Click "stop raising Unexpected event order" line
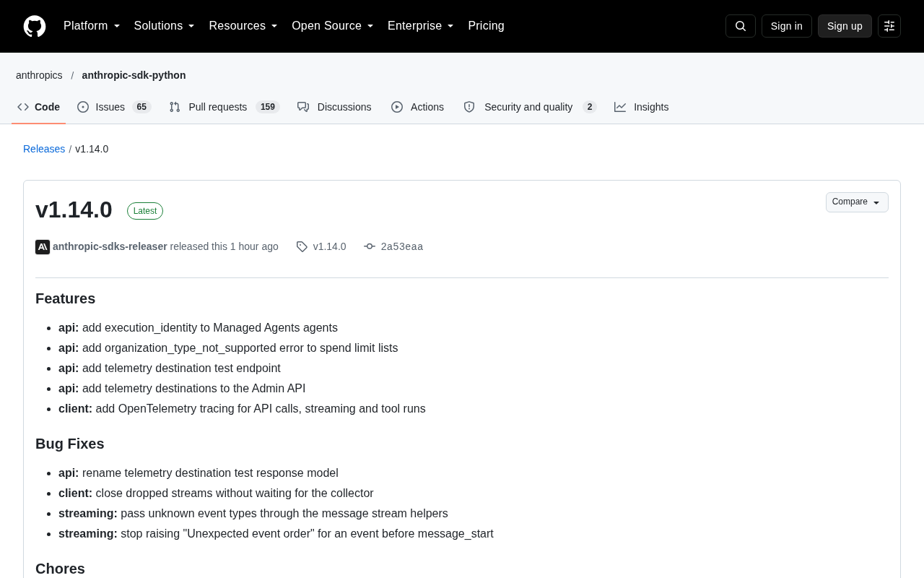Screen dimensions: 924x578 276,533
